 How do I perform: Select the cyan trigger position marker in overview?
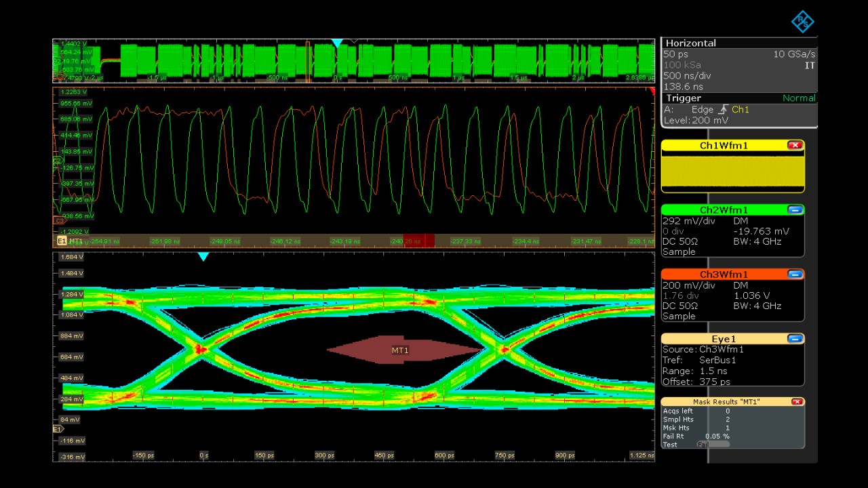[337, 43]
